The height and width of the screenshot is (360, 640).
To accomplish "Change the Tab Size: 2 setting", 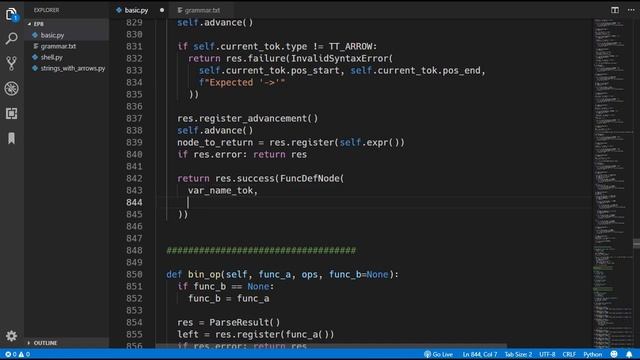I will (x=518, y=354).
